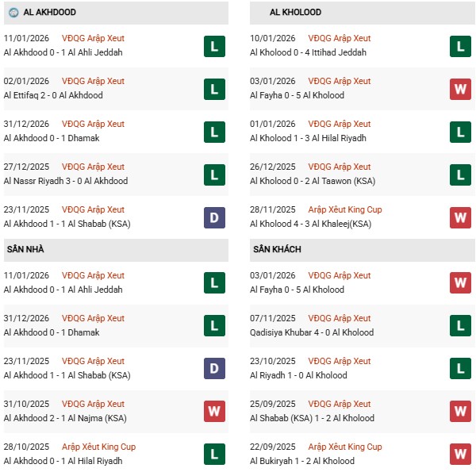476x472 pixels.
Task: Click the L badge for Al Kholood 0-4 Ittihad Jeddah
Action: point(460,46)
